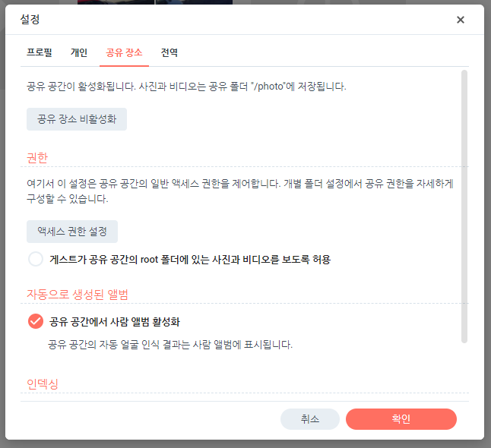Select the 공유 장소 tab
491x448 pixels.
click(x=124, y=53)
